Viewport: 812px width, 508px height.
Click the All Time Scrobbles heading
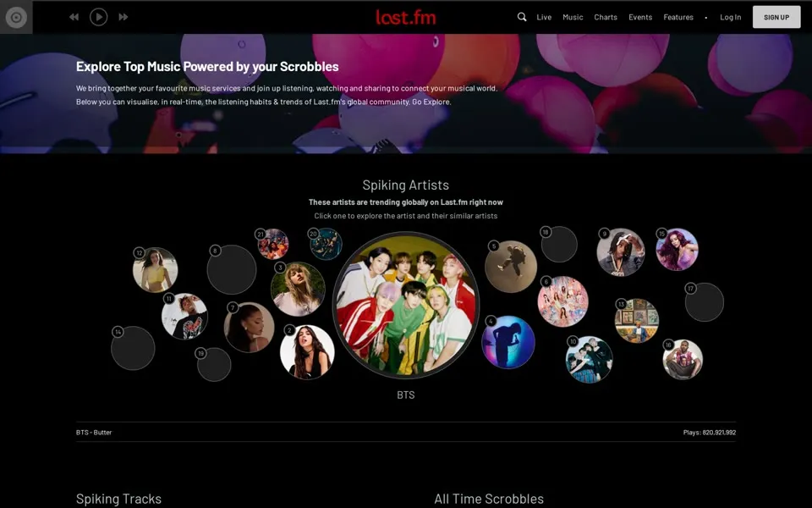pos(489,499)
